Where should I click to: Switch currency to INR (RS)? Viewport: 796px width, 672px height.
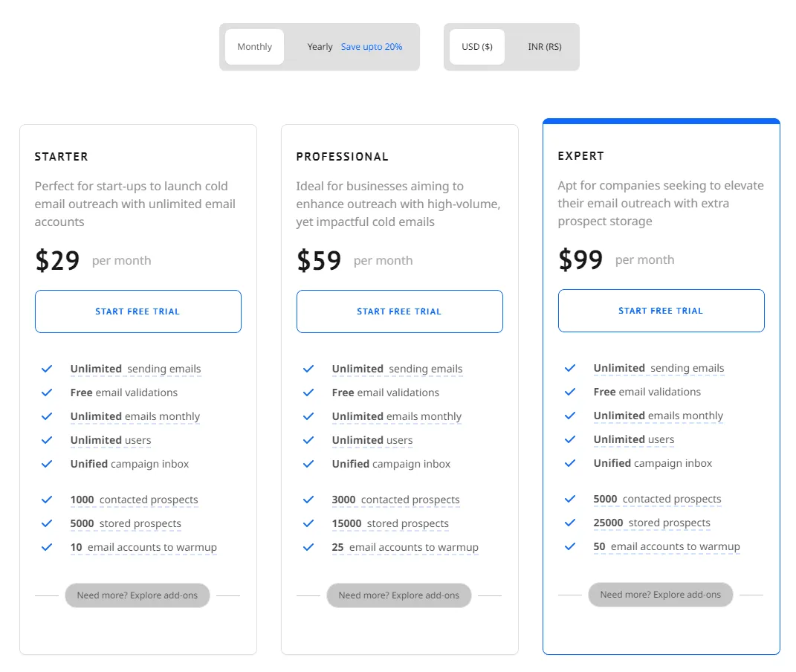click(x=544, y=46)
